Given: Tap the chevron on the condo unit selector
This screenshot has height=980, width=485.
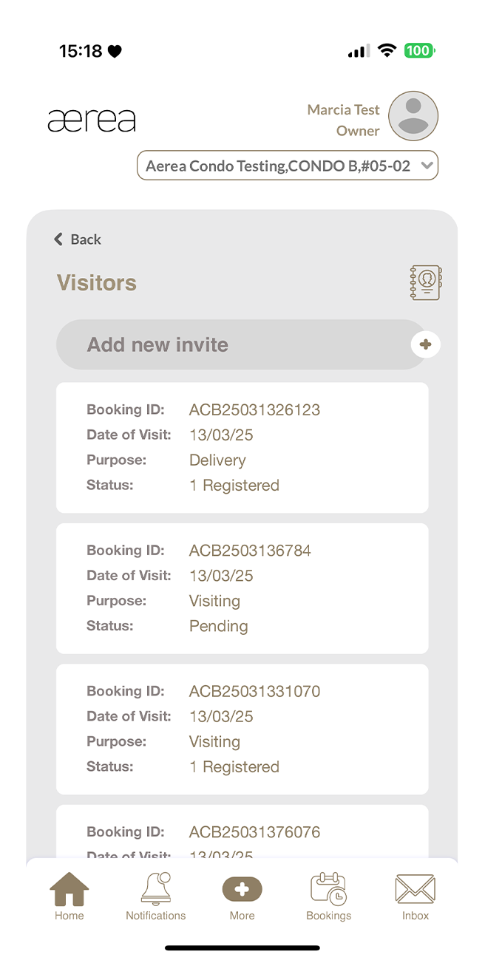Looking at the screenshot, I should click(427, 166).
